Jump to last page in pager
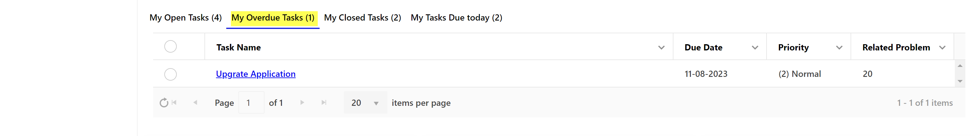The image size is (980, 136). tap(324, 102)
